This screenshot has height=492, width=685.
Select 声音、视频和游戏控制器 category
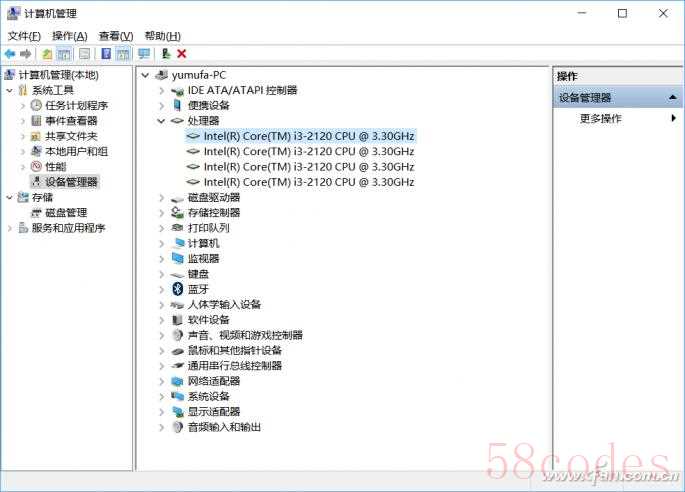245,335
